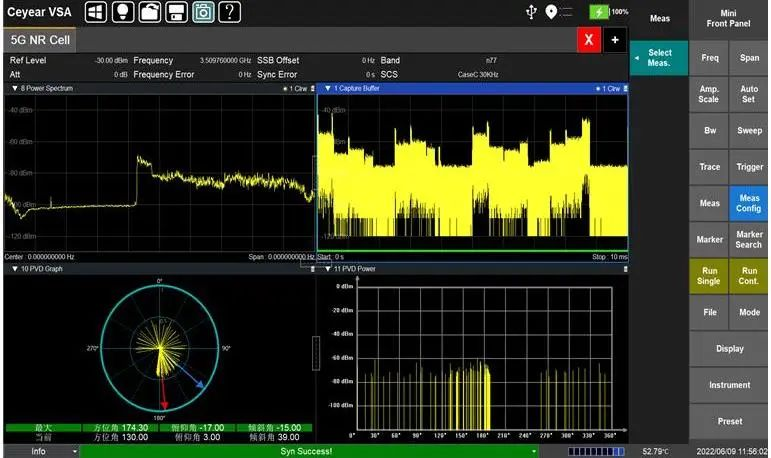Screen dimensions: 771x458
Task: Open file with the folder icon
Action: (149, 12)
